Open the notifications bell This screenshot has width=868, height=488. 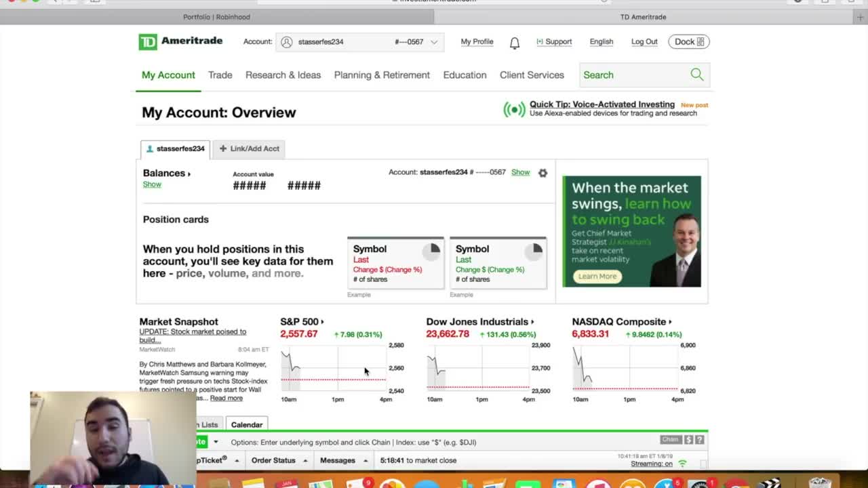pyautogui.click(x=515, y=43)
